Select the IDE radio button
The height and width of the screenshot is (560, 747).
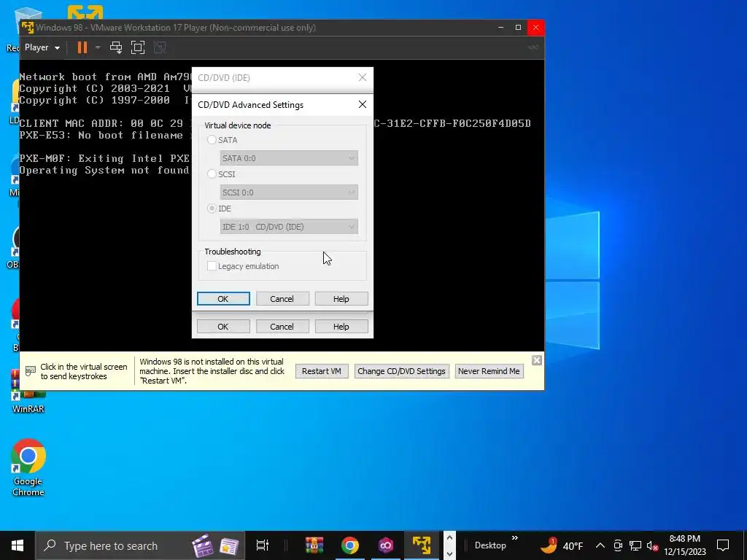click(x=212, y=209)
